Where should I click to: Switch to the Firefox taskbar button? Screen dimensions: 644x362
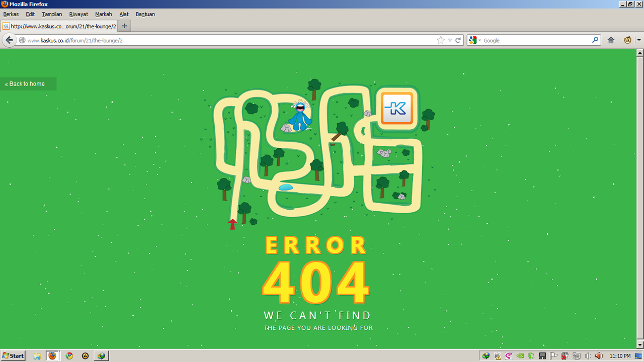tap(52, 356)
